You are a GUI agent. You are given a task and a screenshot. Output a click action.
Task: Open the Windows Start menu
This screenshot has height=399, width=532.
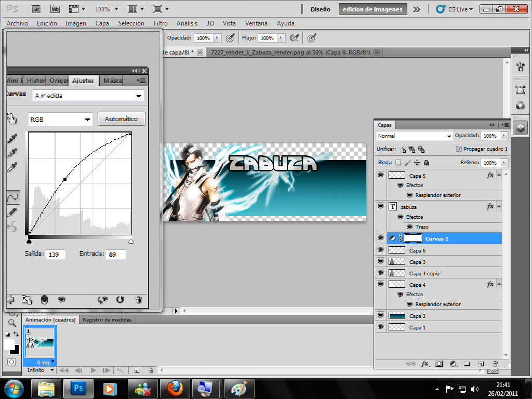pyautogui.click(x=14, y=389)
